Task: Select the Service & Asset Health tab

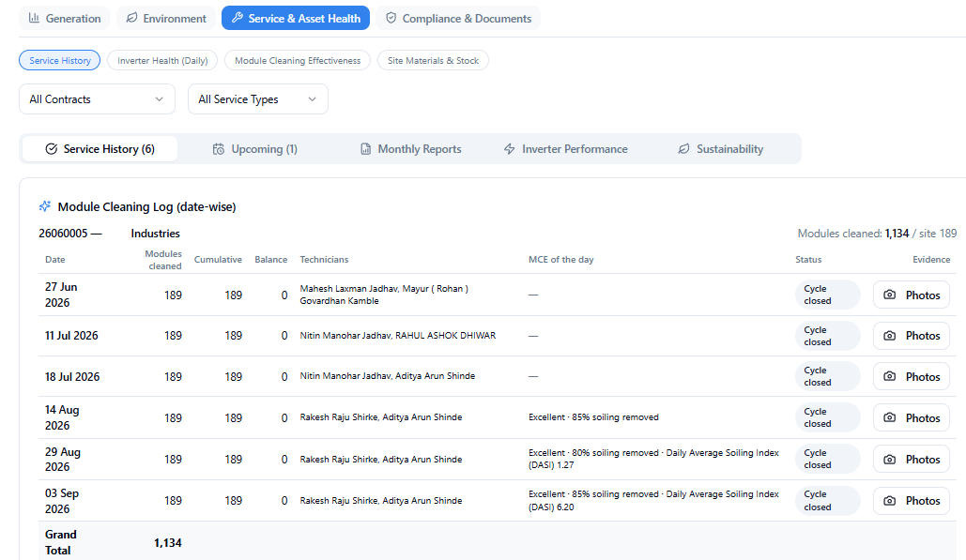Action: pos(296,18)
